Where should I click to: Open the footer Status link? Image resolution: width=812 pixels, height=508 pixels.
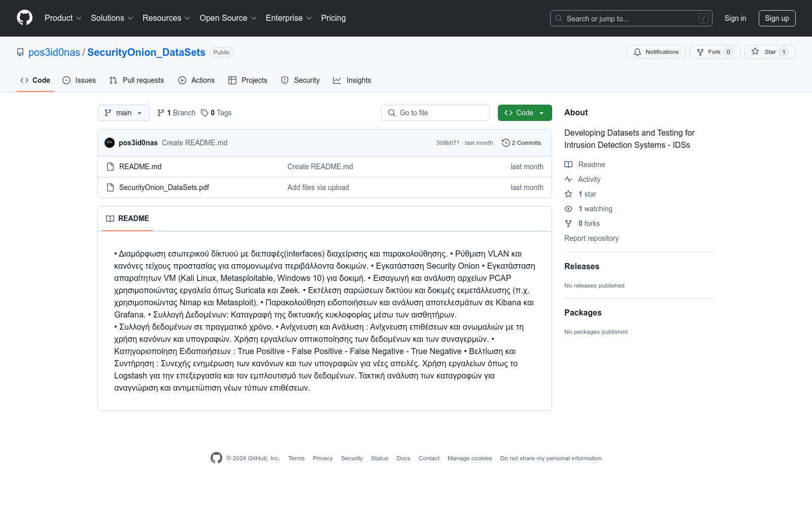click(380, 458)
